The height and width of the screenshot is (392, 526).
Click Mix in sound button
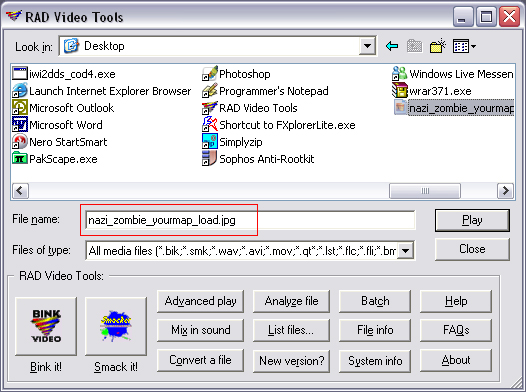[x=201, y=330]
